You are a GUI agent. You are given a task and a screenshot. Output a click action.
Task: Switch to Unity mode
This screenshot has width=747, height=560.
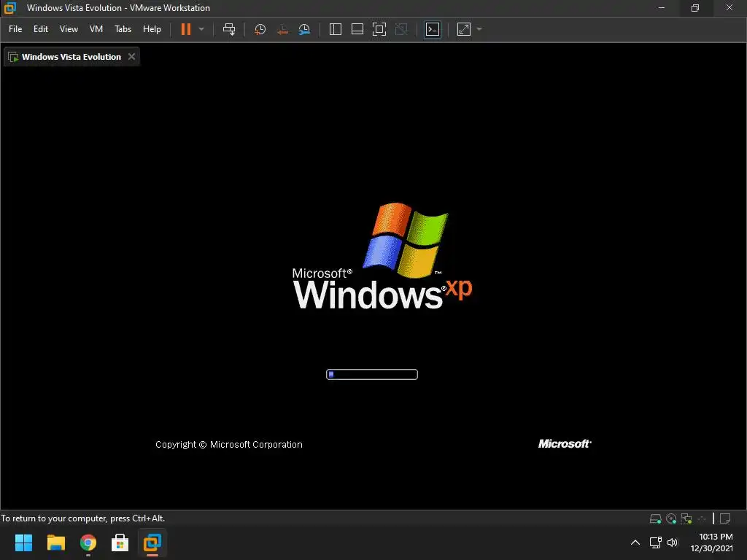pyautogui.click(x=402, y=29)
